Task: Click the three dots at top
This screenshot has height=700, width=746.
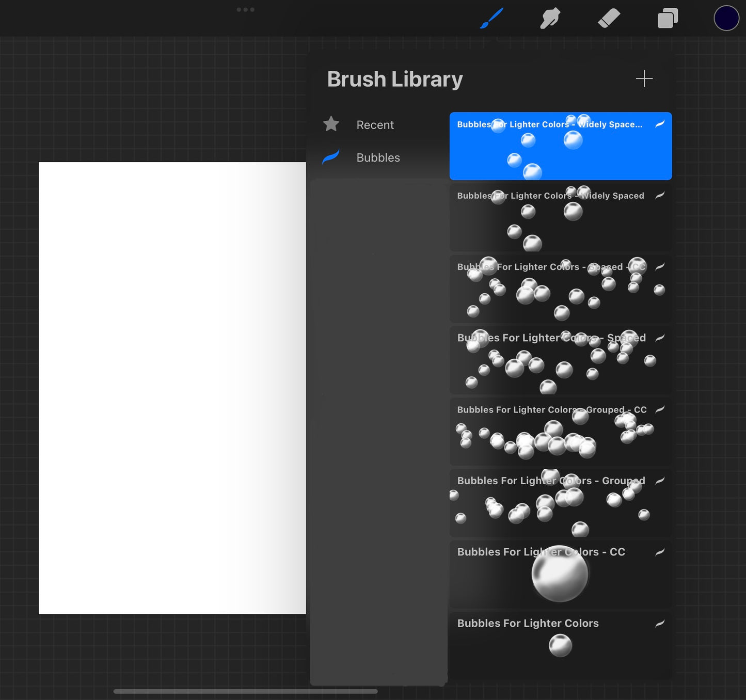Action: point(245,10)
